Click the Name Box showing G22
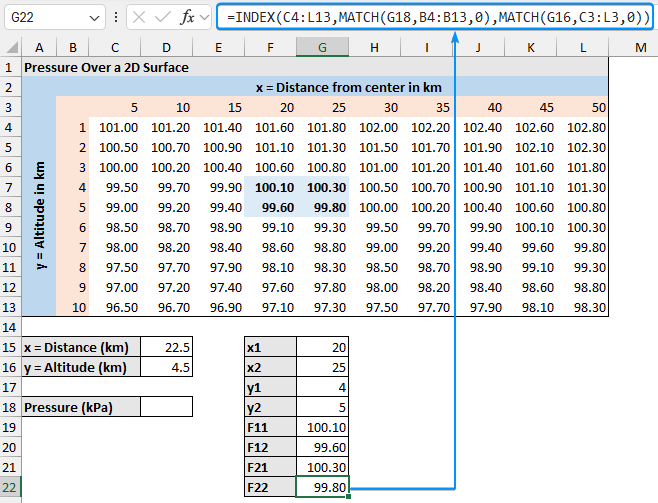 (55, 17)
